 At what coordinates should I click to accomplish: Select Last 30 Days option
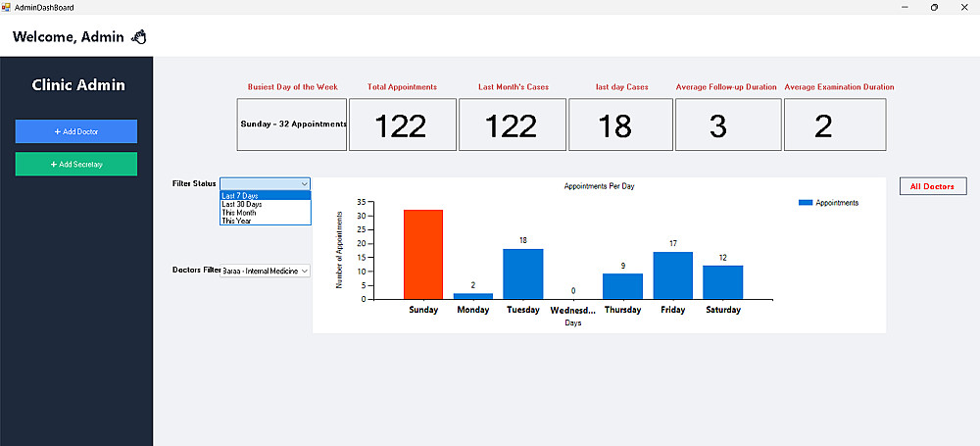click(x=265, y=204)
